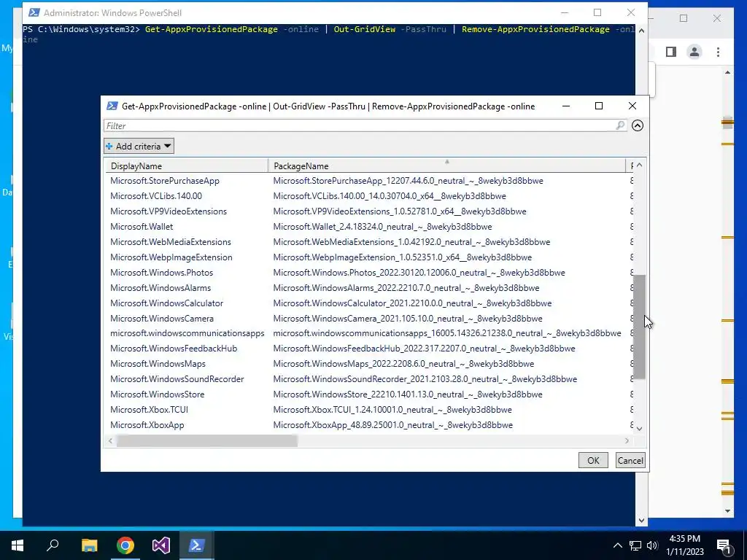Click the grid view horizontal scrollbar thumb
This screenshot has width=747, height=560.
(x=207, y=441)
